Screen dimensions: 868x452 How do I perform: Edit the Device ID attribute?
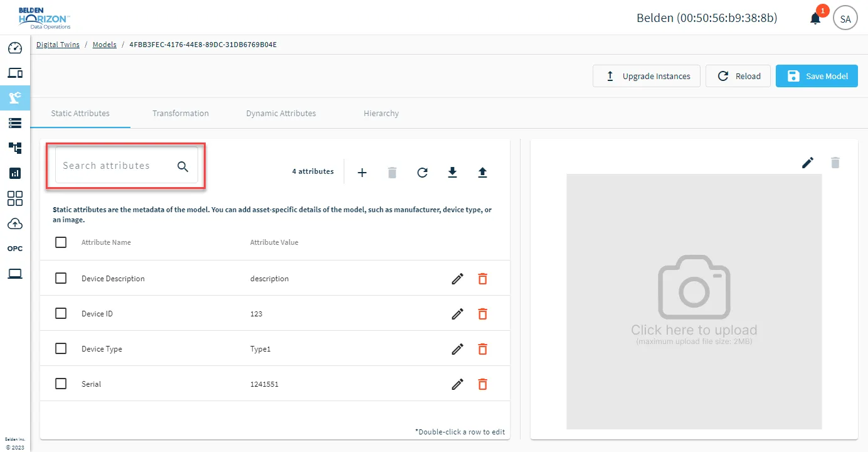[x=458, y=314]
